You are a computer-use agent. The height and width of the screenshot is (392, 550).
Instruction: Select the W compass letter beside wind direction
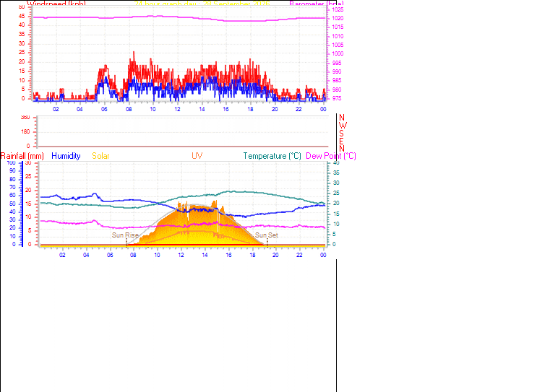343,126
